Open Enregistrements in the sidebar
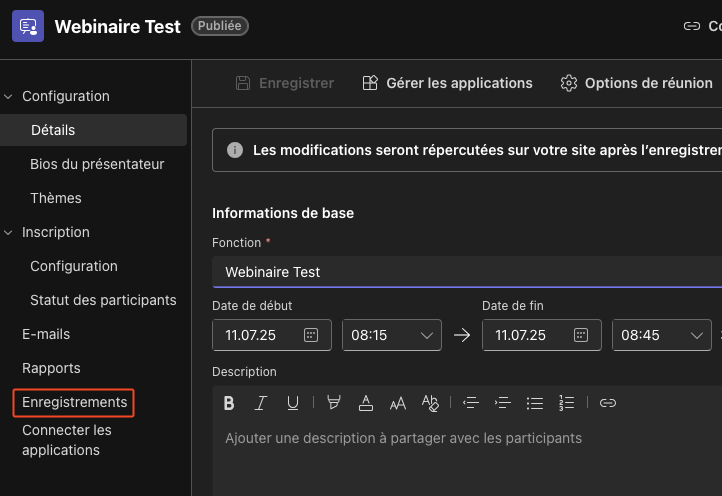The height and width of the screenshot is (496, 722). (75, 402)
